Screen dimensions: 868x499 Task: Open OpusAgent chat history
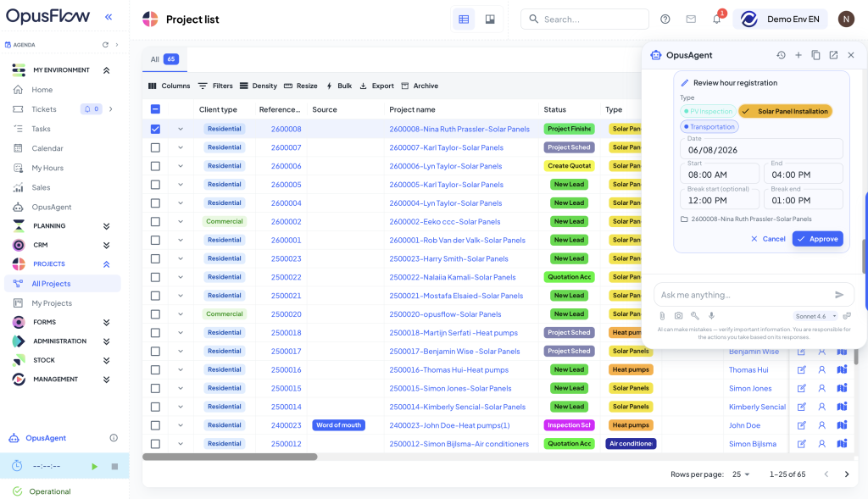coord(781,55)
